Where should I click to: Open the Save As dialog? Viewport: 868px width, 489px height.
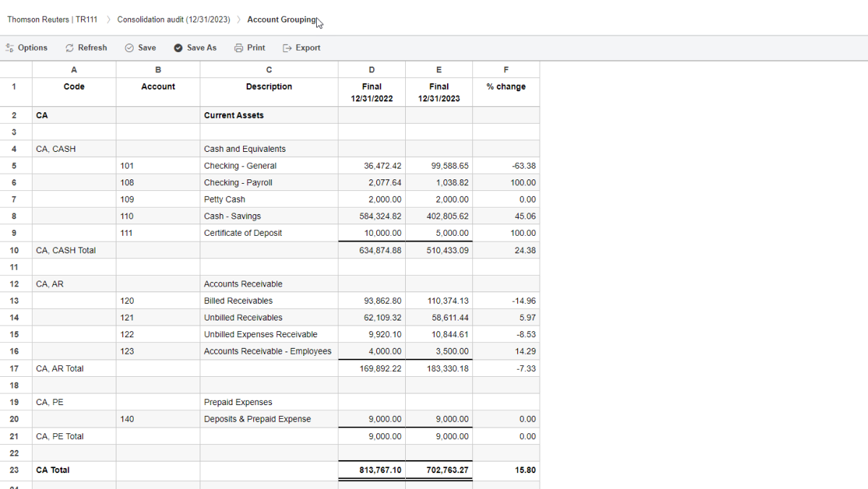[195, 47]
